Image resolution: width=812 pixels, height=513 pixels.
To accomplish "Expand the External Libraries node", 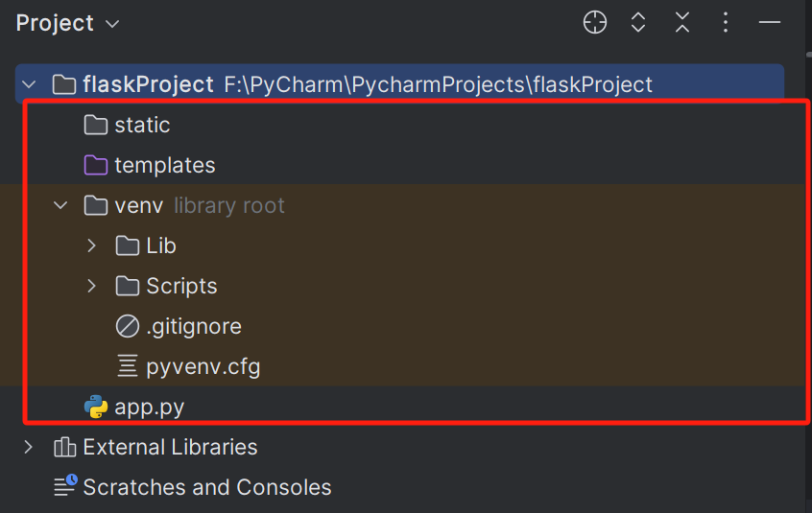I will pyautogui.click(x=29, y=448).
